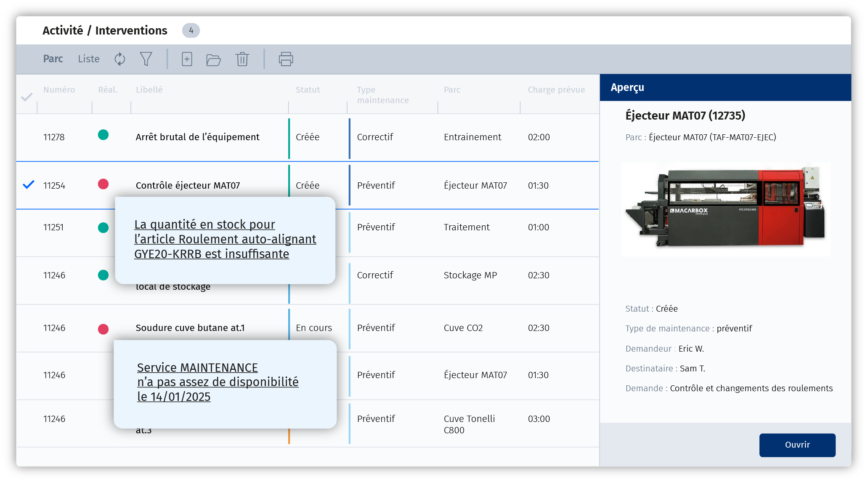Click green status dot of intervention 11278
This screenshot has width=868, height=483.
103,135
